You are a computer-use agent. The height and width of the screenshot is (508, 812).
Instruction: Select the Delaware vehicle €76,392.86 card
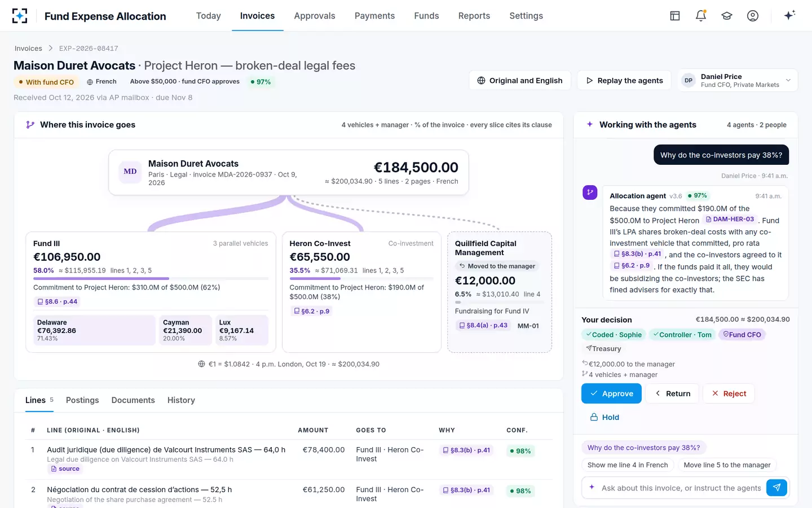[x=94, y=330]
